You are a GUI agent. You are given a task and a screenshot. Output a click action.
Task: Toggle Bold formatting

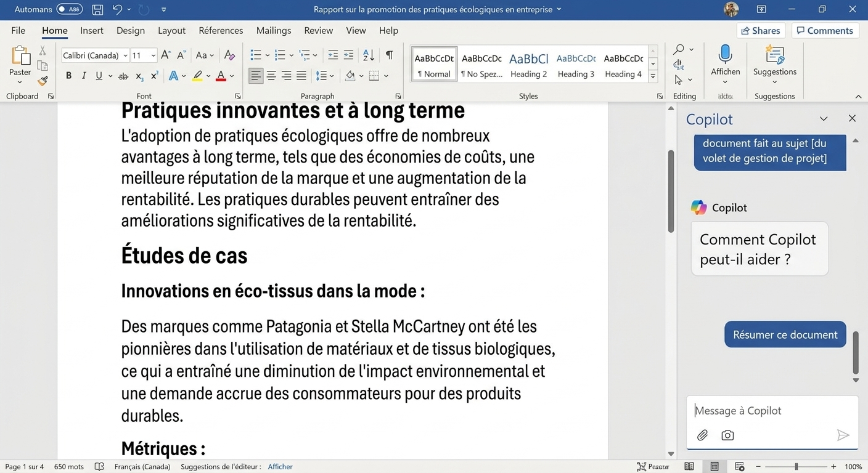[x=68, y=76]
